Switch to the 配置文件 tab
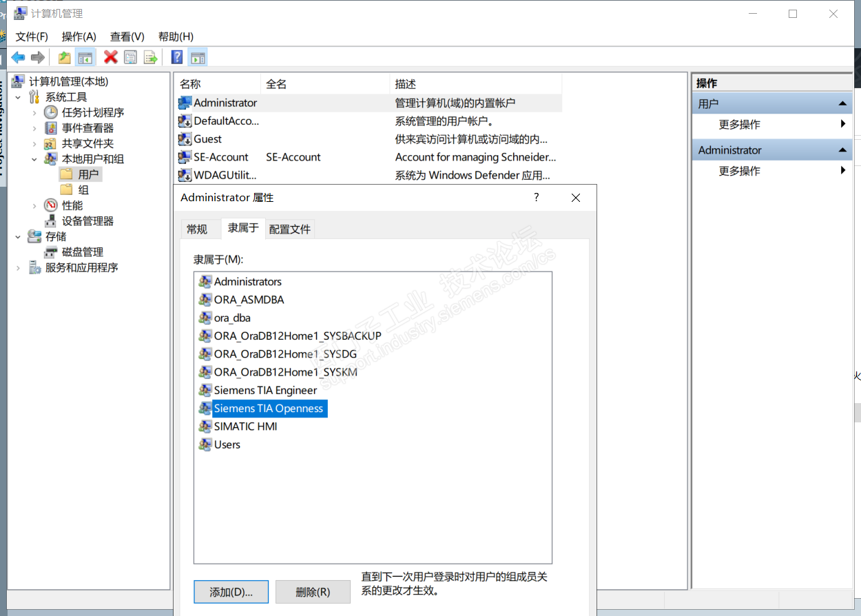 290,229
